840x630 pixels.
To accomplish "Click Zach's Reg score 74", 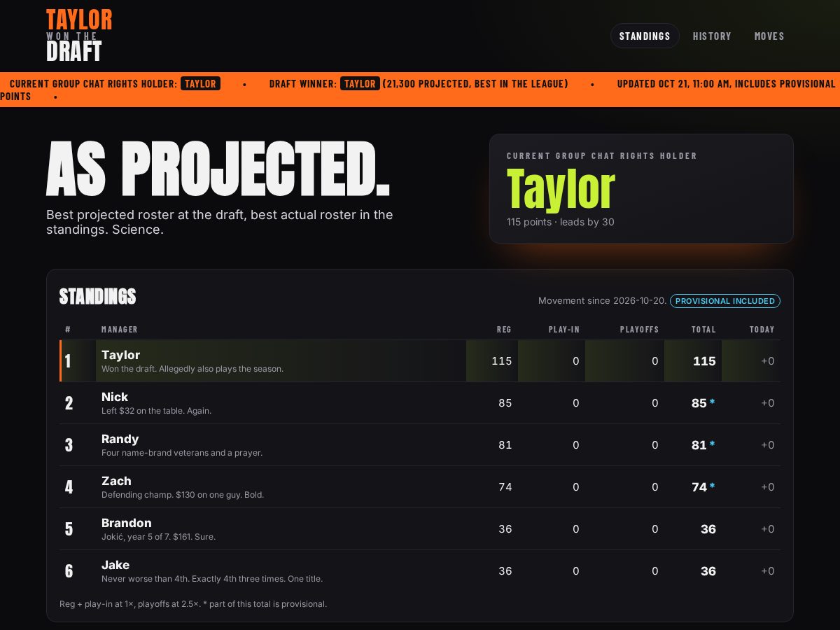I will coord(505,487).
